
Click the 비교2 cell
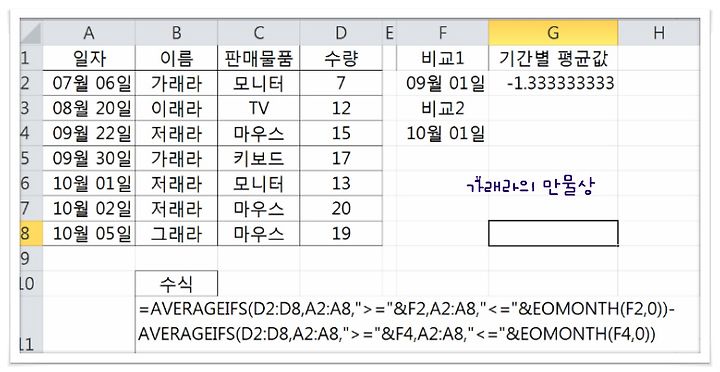point(443,108)
